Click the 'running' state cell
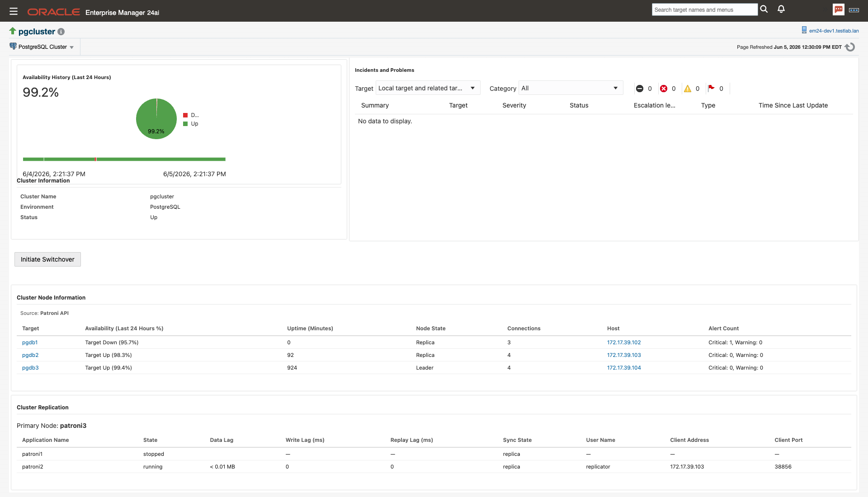The height and width of the screenshot is (497, 868). (x=153, y=467)
